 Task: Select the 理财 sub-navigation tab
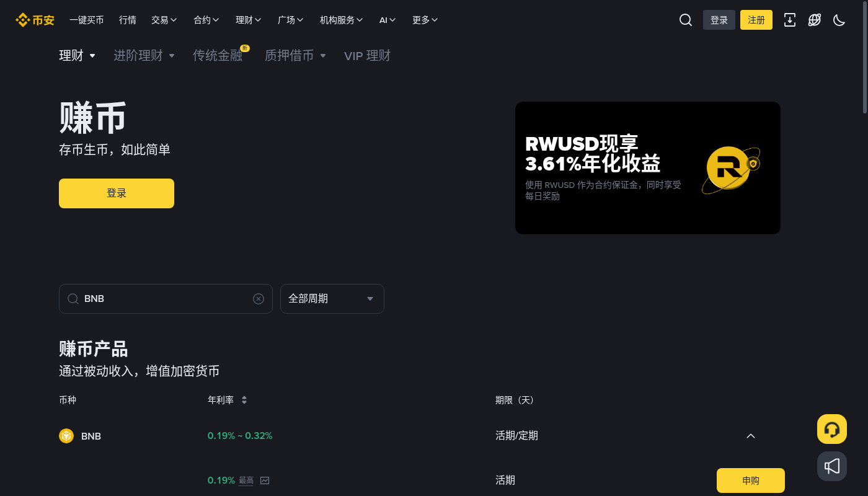point(77,56)
